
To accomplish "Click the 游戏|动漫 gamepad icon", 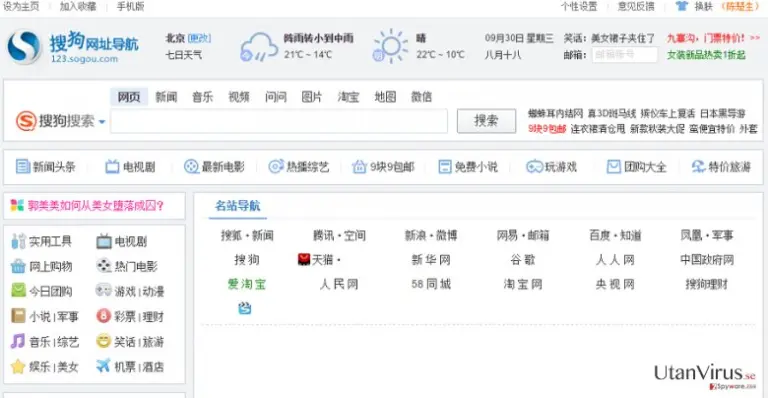I will coord(103,290).
